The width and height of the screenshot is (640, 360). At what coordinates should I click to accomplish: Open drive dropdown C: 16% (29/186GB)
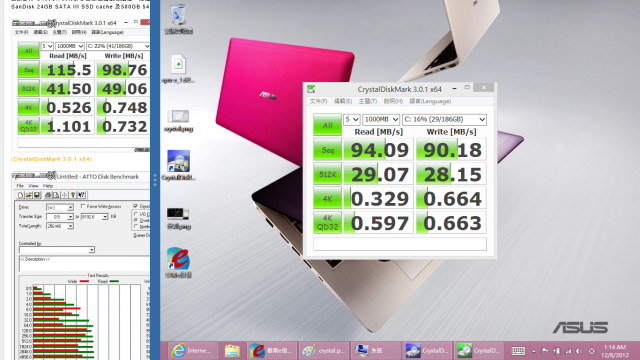444,119
